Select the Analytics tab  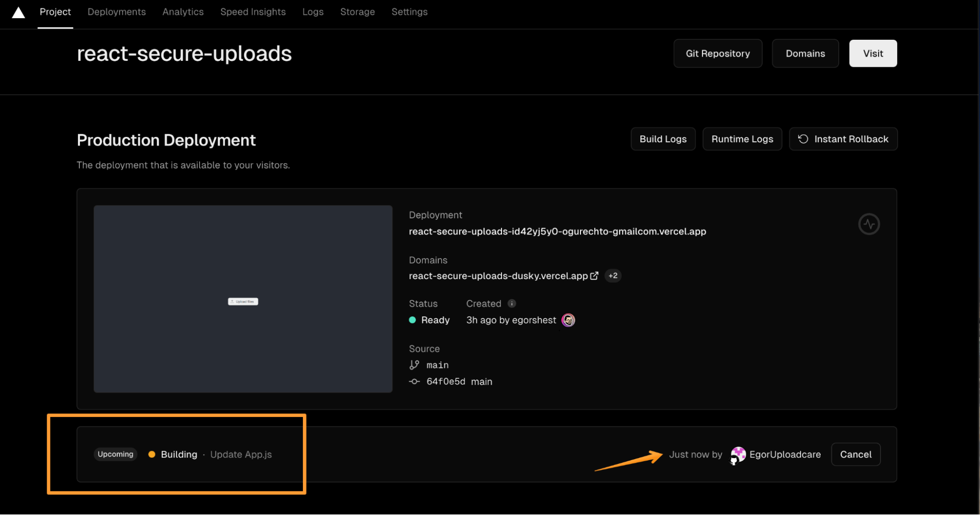click(183, 12)
